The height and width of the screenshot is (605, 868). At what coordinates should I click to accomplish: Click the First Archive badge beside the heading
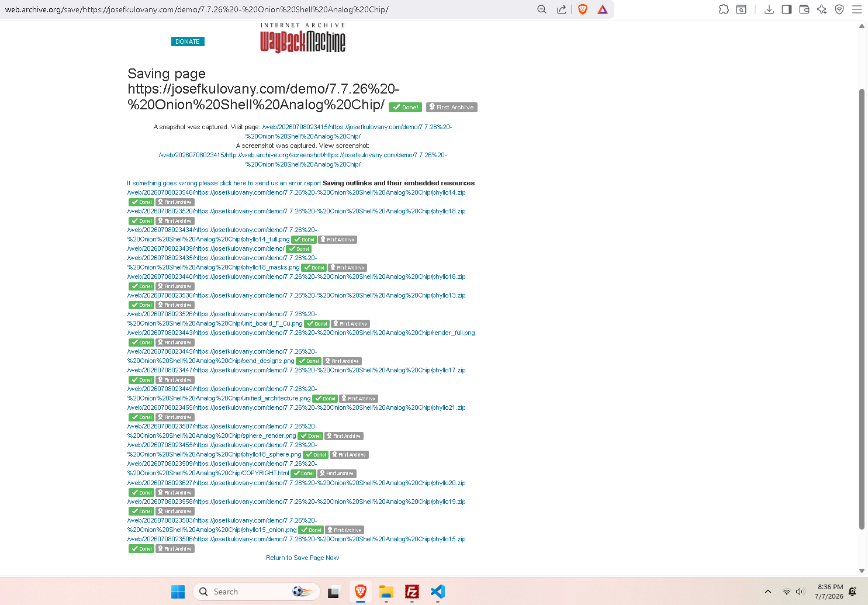click(x=452, y=108)
